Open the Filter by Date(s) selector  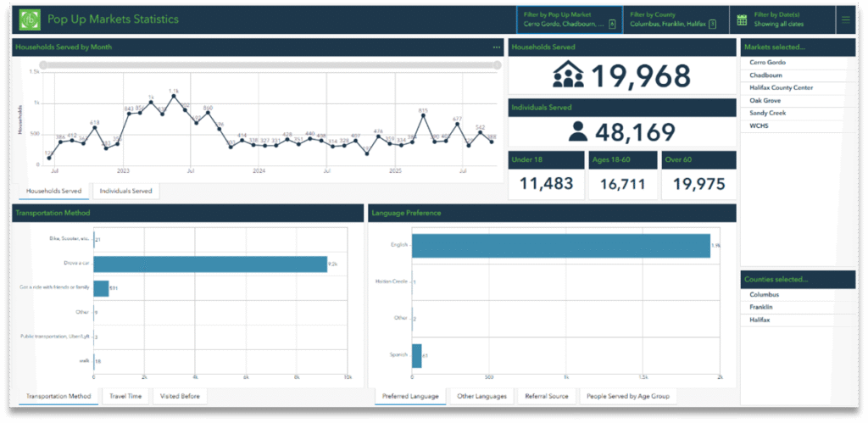778,19
